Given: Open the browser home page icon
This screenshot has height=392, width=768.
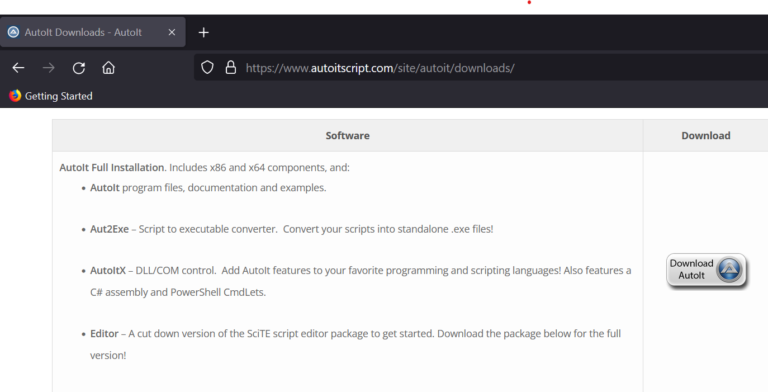Looking at the screenshot, I should click(108, 68).
